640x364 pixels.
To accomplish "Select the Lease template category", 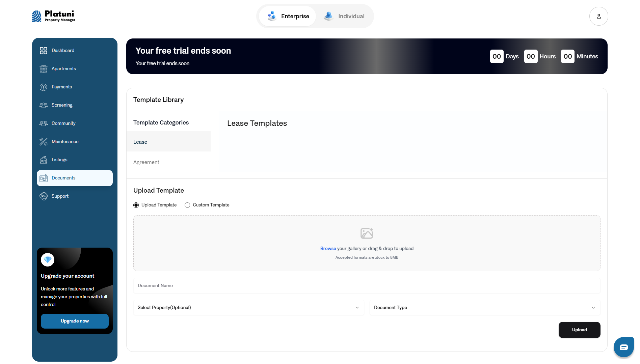I will coord(168,142).
